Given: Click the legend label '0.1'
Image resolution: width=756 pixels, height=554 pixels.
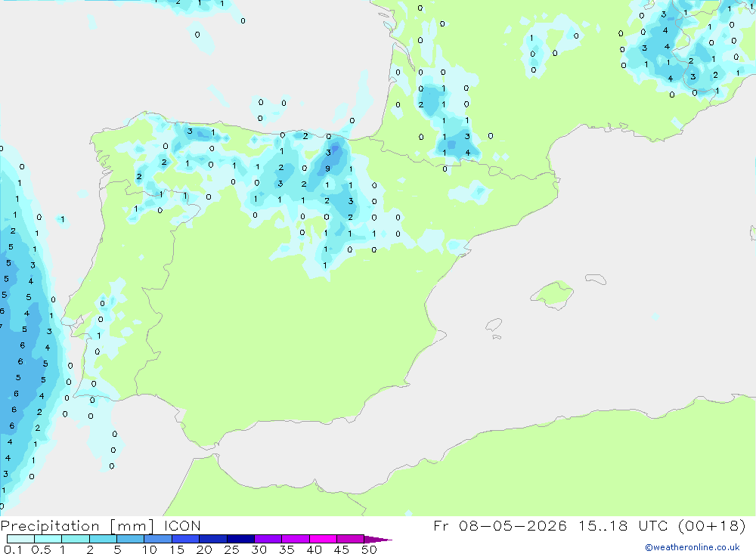Looking at the screenshot, I should pyautogui.click(x=13, y=549).
